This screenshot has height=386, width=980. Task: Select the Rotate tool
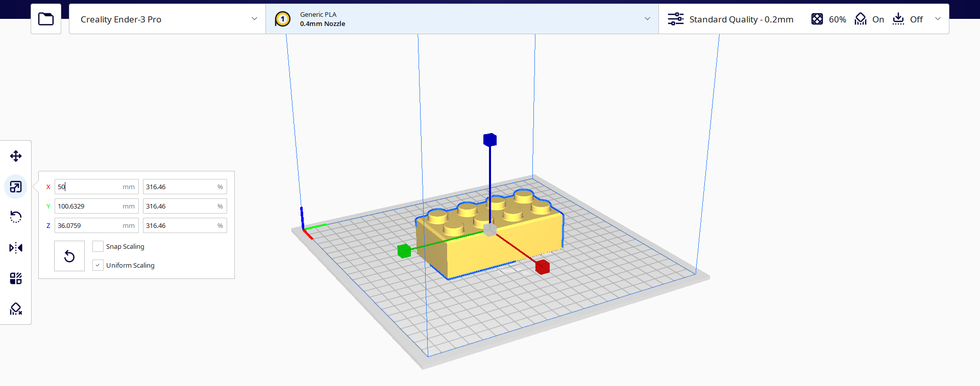point(16,217)
